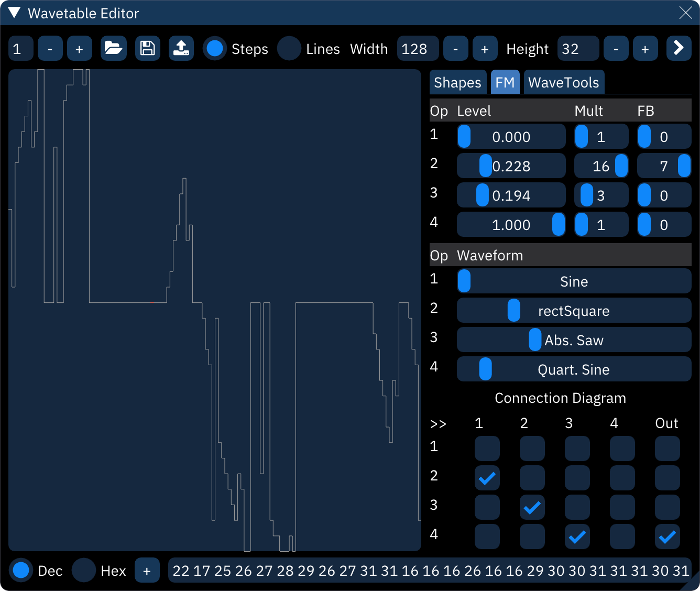Open a wavetable file with the folder icon
The height and width of the screenshot is (591, 700).
[114, 48]
